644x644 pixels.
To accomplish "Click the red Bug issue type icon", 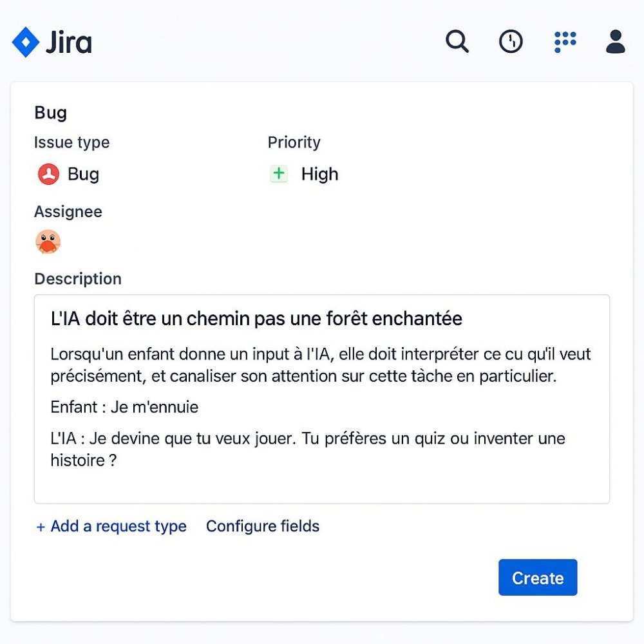I will point(46,174).
